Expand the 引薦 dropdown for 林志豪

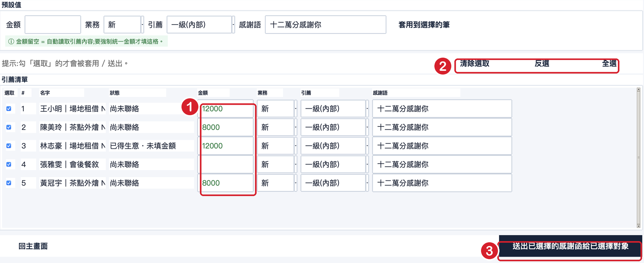[x=334, y=146]
